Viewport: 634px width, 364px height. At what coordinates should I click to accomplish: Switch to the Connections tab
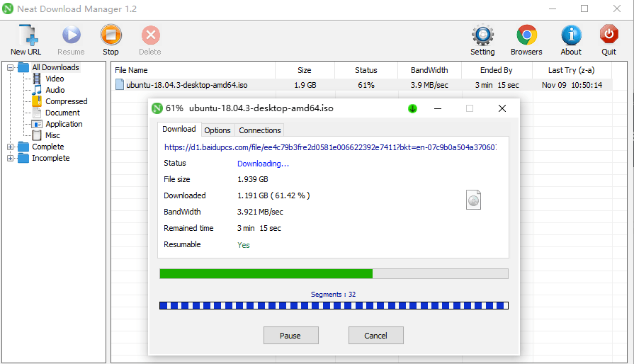(259, 130)
